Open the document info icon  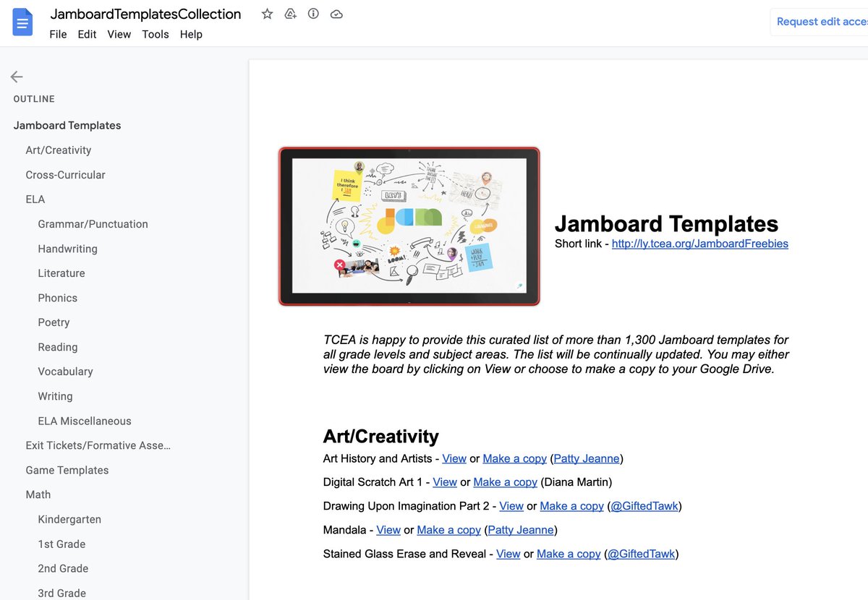tap(313, 14)
